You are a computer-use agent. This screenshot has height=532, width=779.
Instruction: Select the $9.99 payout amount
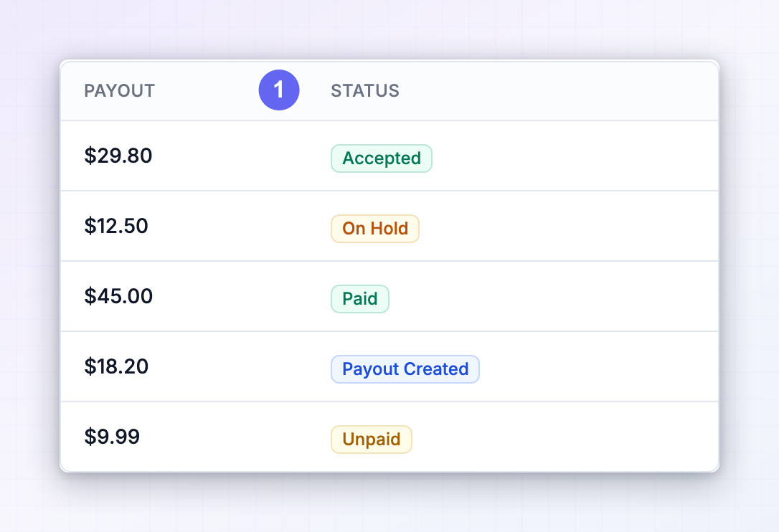pyautogui.click(x=112, y=437)
